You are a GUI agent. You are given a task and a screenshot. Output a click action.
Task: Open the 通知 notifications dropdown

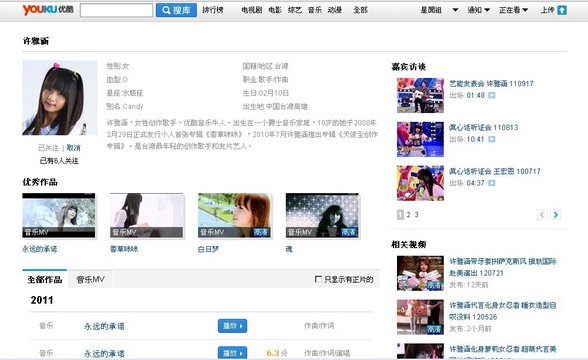point(478,10)
